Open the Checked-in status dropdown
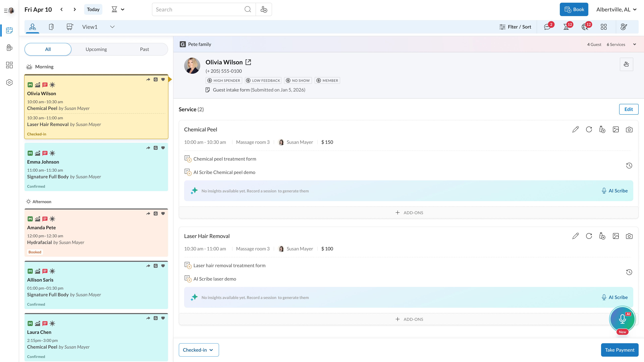This screenshot has width=644, height=362. (199, 350)
